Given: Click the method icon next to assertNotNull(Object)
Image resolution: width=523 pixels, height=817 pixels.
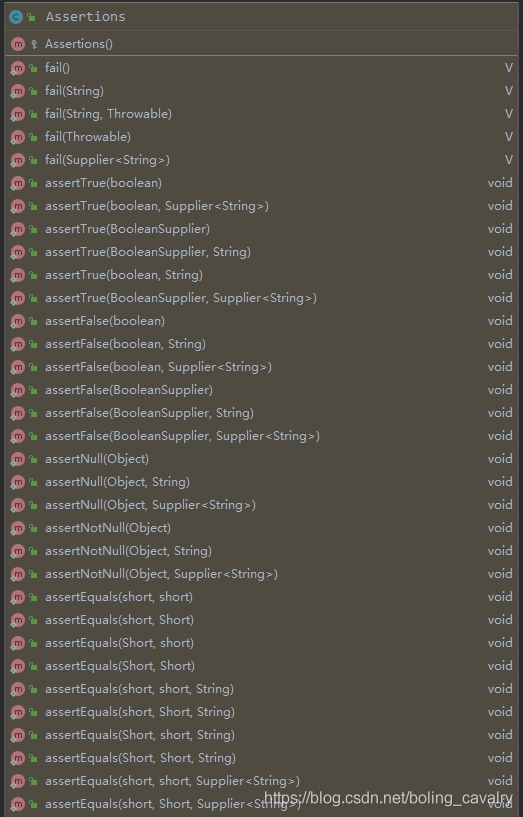Looking at the screenshot, I should (x=18, y=528).
